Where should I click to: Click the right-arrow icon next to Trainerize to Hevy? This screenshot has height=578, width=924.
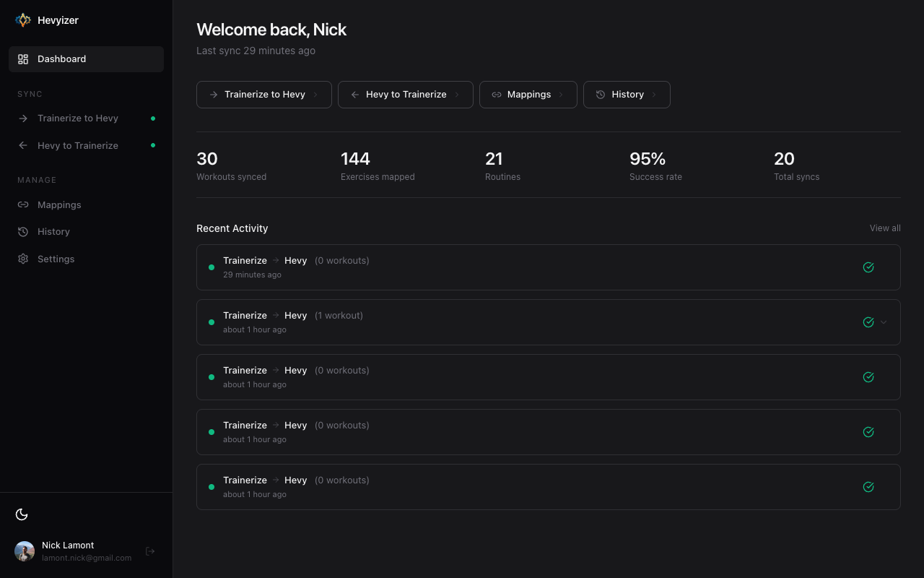[22, 118]
